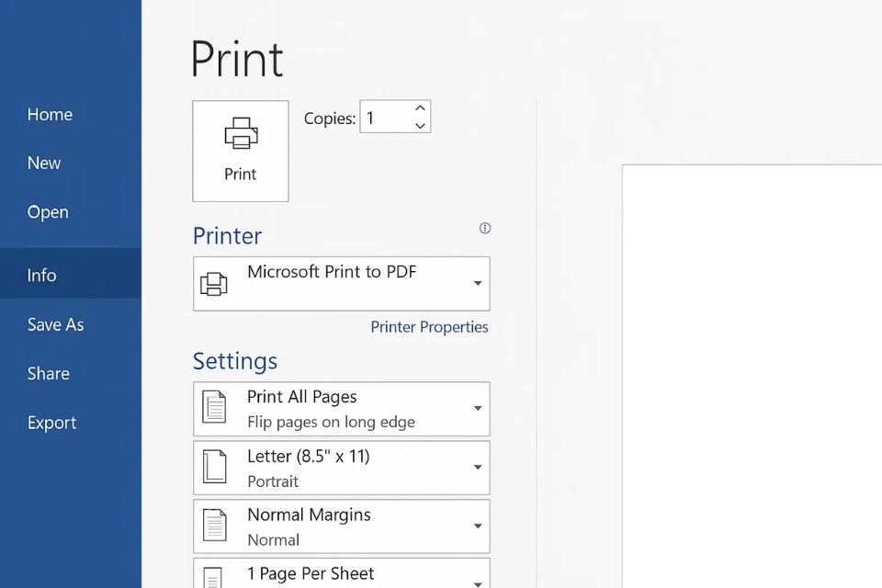Switch to the Info section

41,274
